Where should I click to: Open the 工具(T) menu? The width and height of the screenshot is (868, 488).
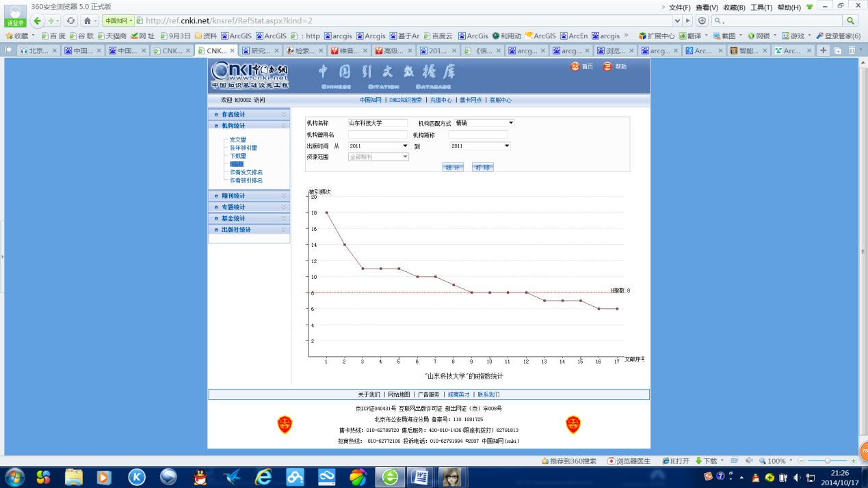pyautogui.click(x=761, y=8)
